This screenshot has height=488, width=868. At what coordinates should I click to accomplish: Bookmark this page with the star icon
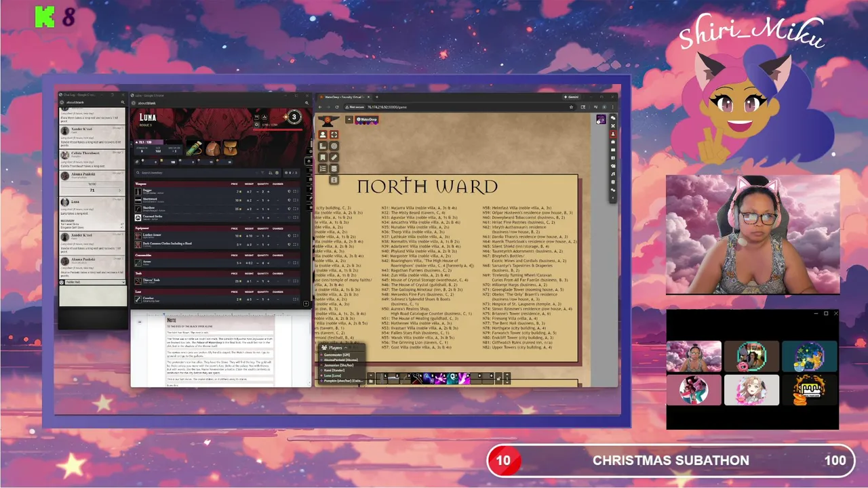click(571, 107)
